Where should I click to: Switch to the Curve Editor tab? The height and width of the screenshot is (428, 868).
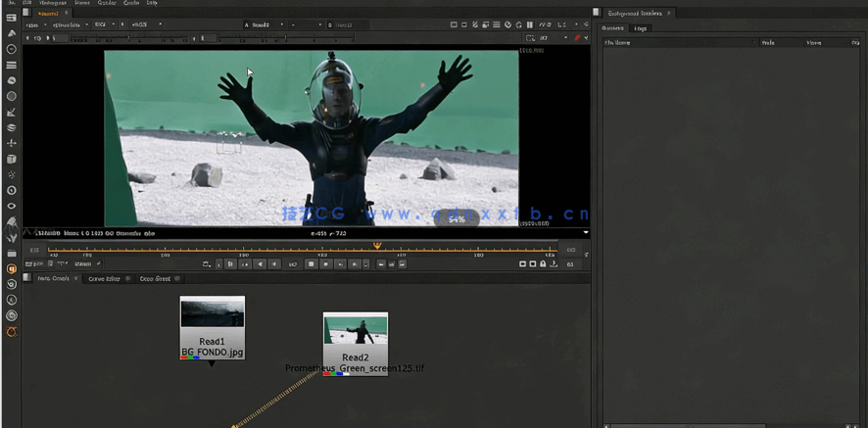point(104,279)
